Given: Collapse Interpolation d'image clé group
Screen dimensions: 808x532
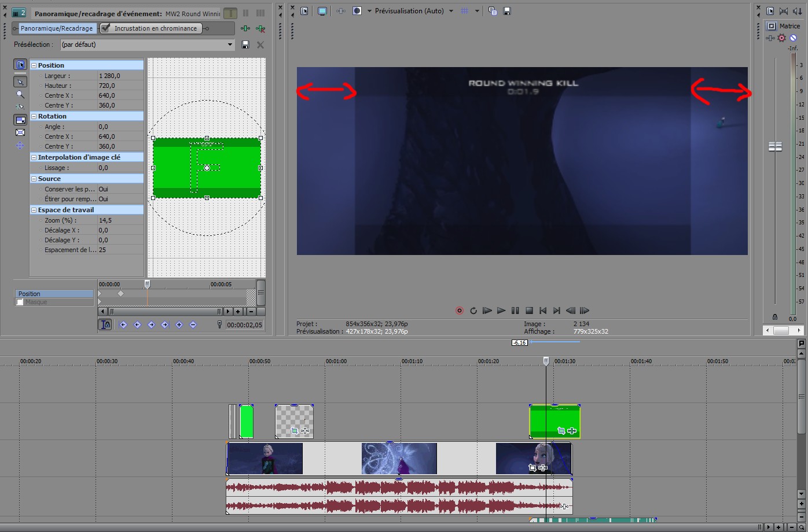Looking at the screenshot, I should [x=34, y=157].
